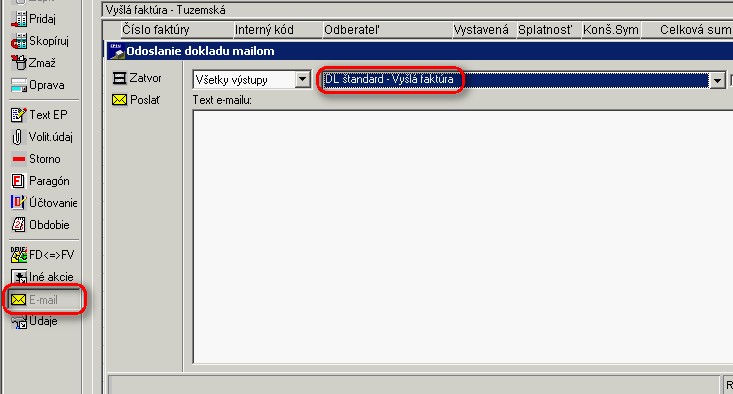Click the yellow E-mail envelope icon
Screen dimensions: 733x394
click(x=18, y=300)
